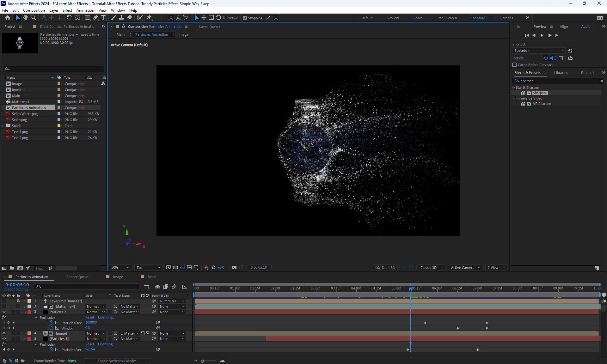Viewport: 607px width, 364px height.
Task: Open the 50% magnification dropdown
Action: coord(120,267)
